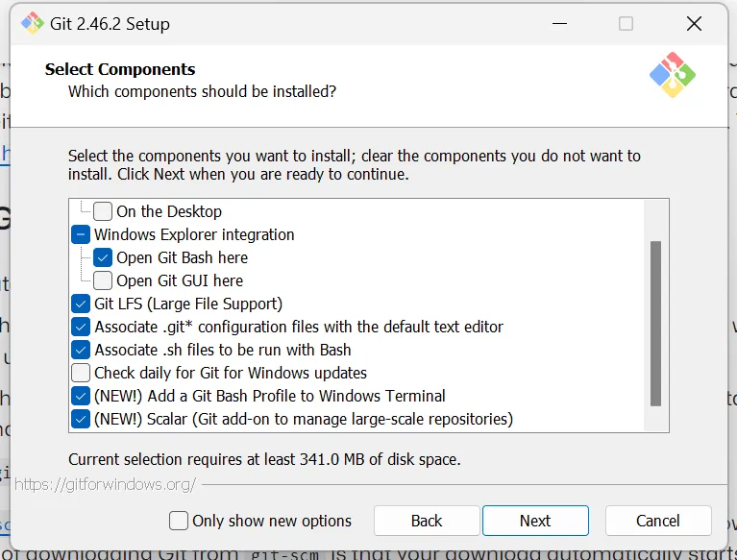Image resolution: width=737 pixels, height=560 pixels.
Task: Check Open Git GUI here
Action: click(103, 280)
